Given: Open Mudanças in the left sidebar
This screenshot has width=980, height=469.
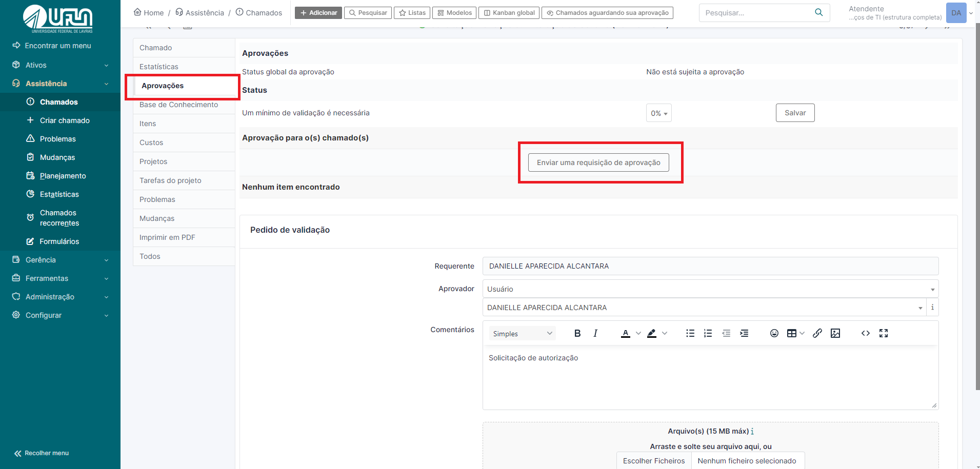Looking at the screenshot, I should click(x=60, y=157).
